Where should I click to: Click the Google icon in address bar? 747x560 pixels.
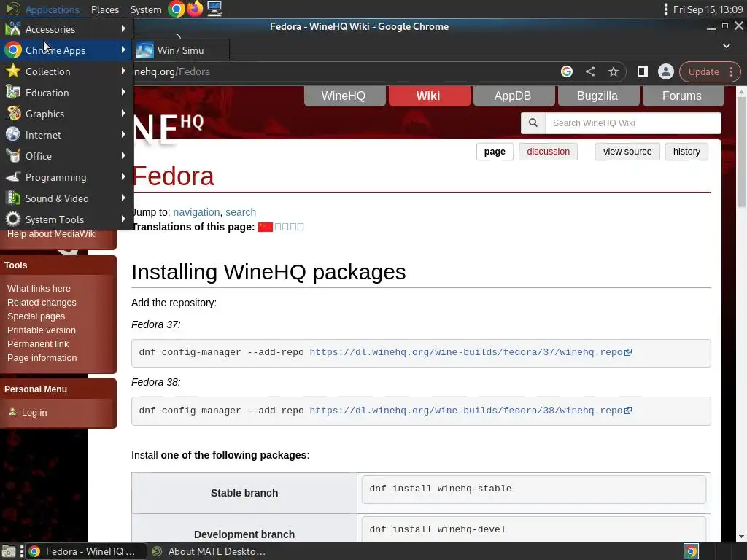pos(566,71)
